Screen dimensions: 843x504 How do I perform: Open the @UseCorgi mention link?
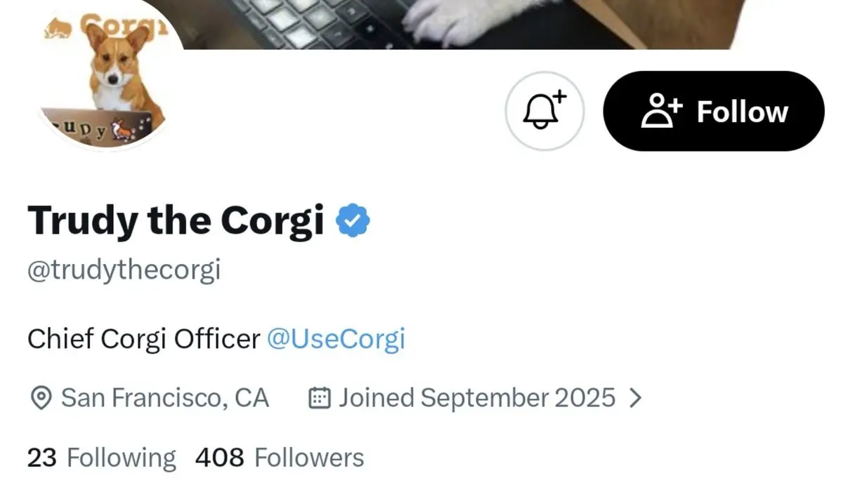point(336,339)
